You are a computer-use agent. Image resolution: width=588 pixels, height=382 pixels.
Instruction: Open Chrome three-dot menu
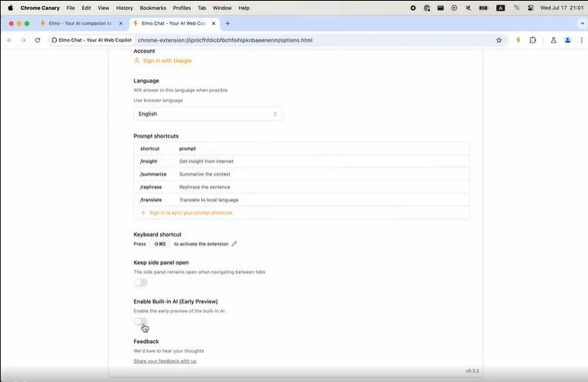coord(582,40)
